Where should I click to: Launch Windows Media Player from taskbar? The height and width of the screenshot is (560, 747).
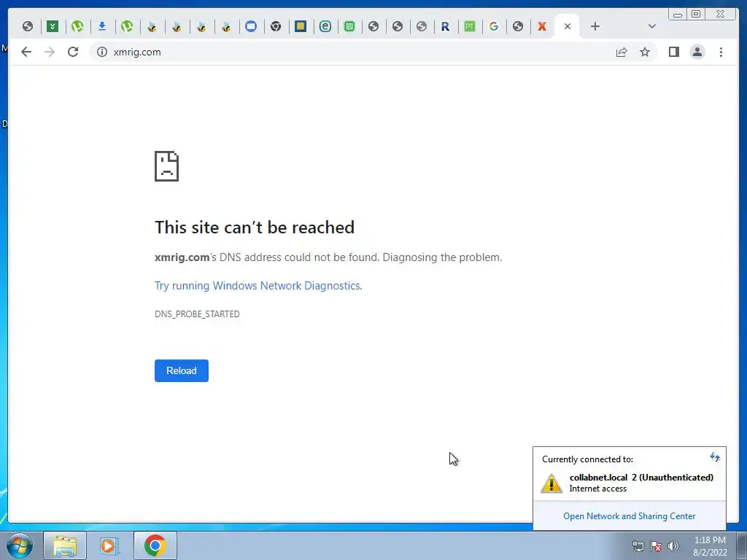click(109, 545)
